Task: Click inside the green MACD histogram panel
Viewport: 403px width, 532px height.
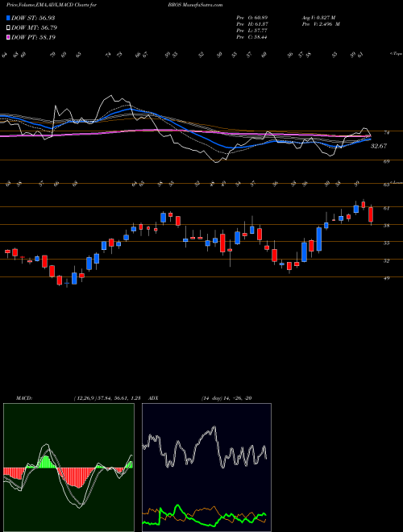Action: (69, 468)
